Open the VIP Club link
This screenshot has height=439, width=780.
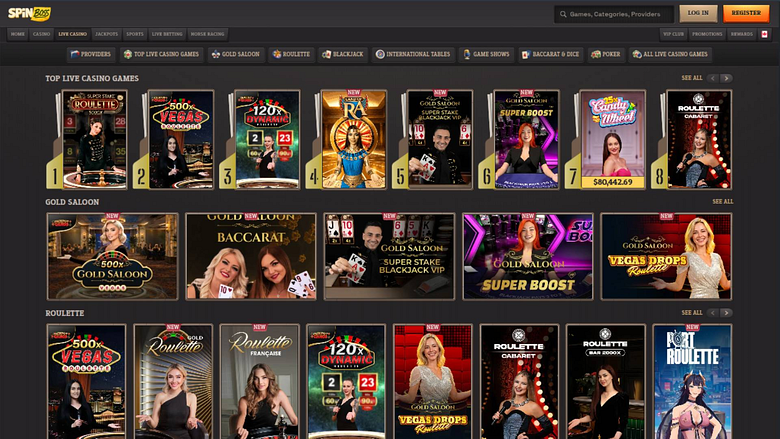673,34
